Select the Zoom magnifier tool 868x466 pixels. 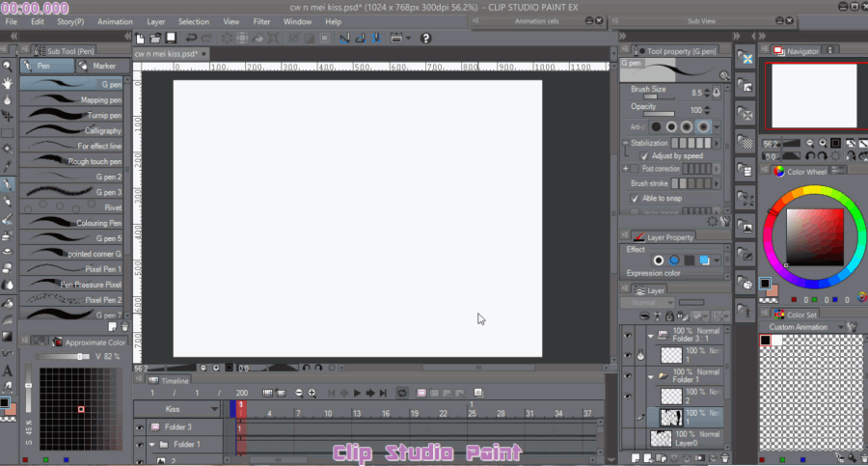[x=7, y=67]
